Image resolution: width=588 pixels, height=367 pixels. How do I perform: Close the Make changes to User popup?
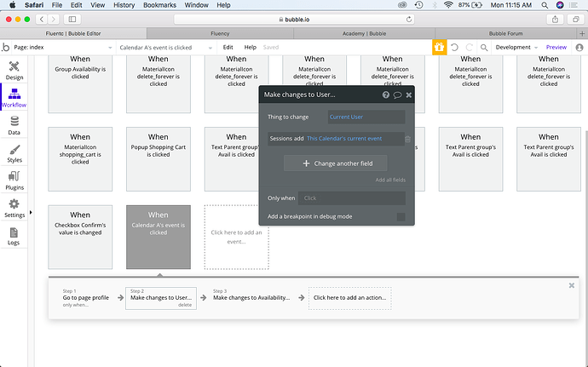(x=409, y=95)
